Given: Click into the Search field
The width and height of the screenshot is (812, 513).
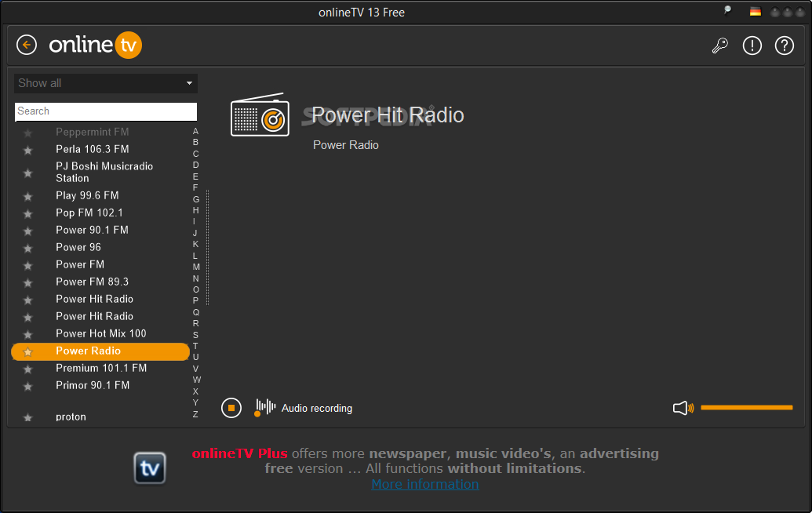Looking at the screenshot, I should click(x=106, y=111).
